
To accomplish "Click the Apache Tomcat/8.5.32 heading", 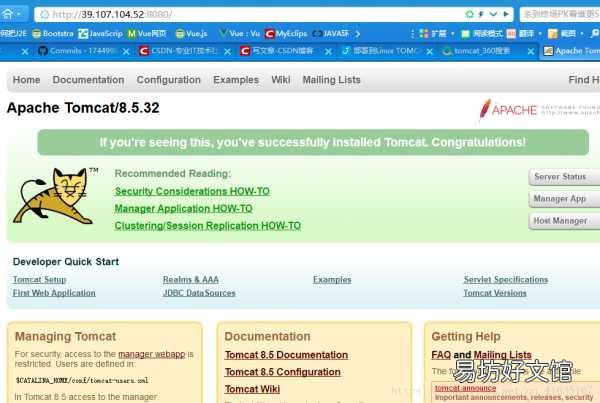I will pos(83,108).
